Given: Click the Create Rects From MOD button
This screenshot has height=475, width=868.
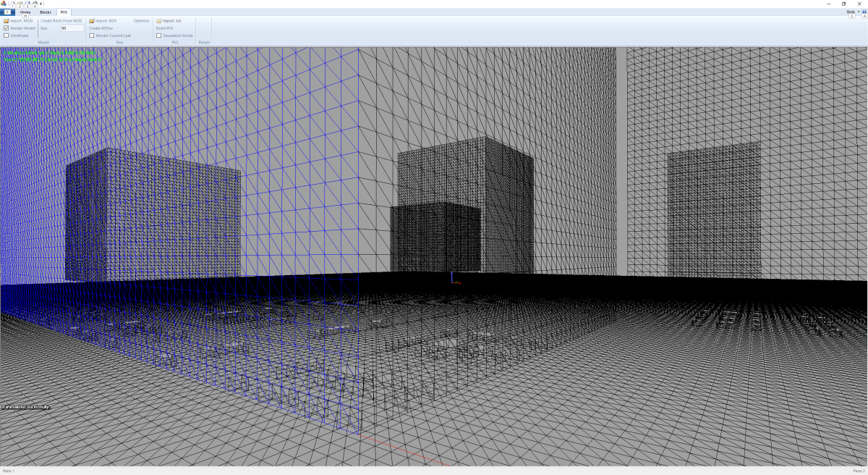Looking at the screenshot, I should 61,20.
